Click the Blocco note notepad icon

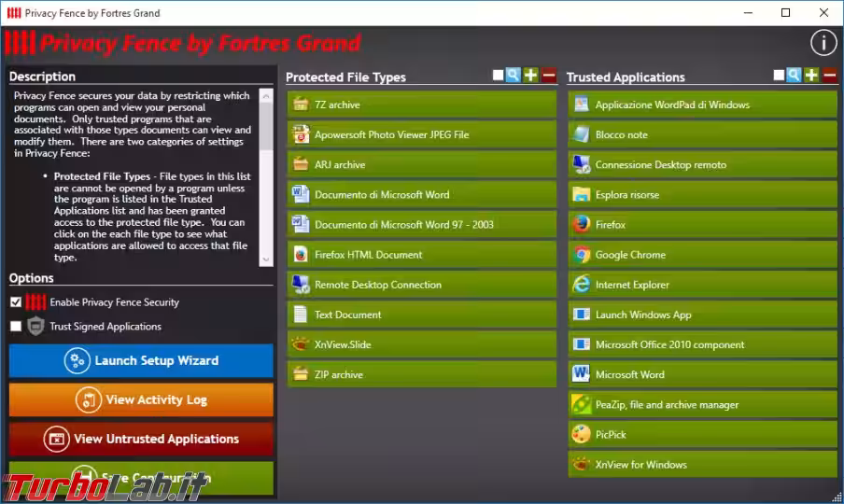point(582,134)
